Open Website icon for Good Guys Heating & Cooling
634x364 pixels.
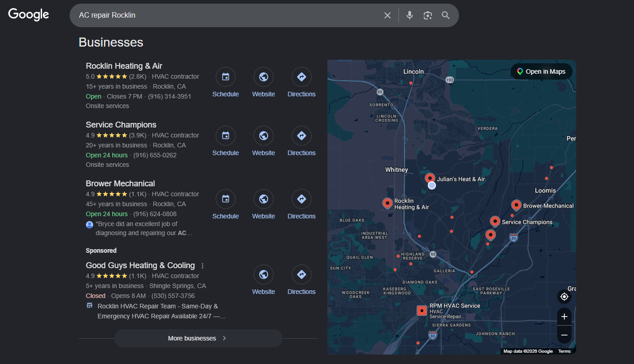click(x=264, y=274)
